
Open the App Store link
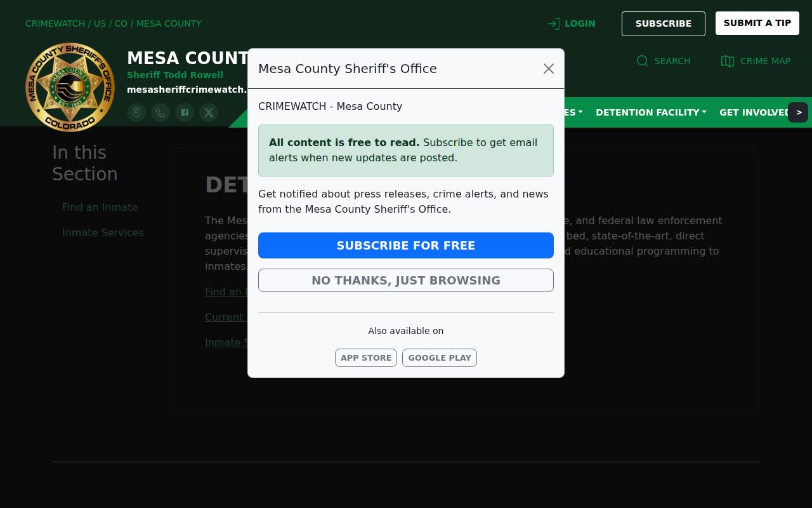366,358
